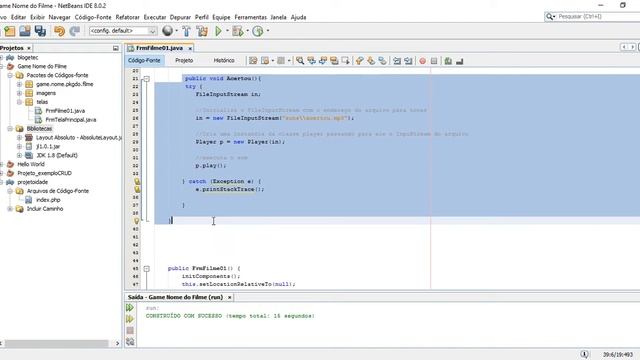Switch to the Projeto editor view
The height and width of the screenshot is (360, 640).
pos(184,60)
